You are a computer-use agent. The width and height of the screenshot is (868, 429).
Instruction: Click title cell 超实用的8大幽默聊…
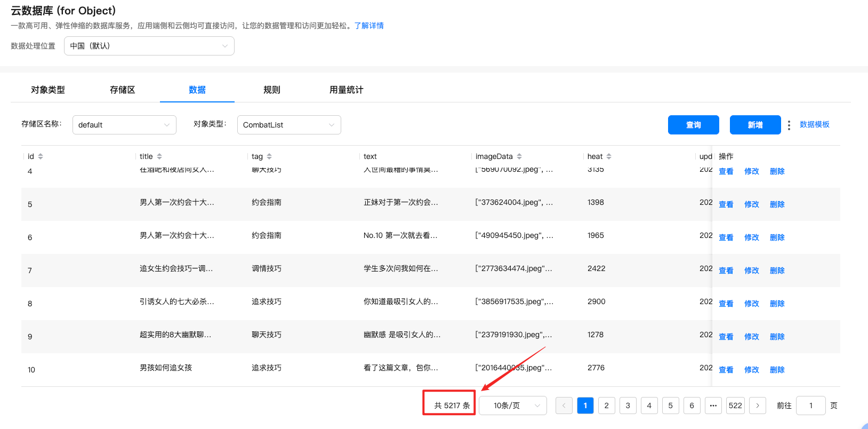click(175, 335)
